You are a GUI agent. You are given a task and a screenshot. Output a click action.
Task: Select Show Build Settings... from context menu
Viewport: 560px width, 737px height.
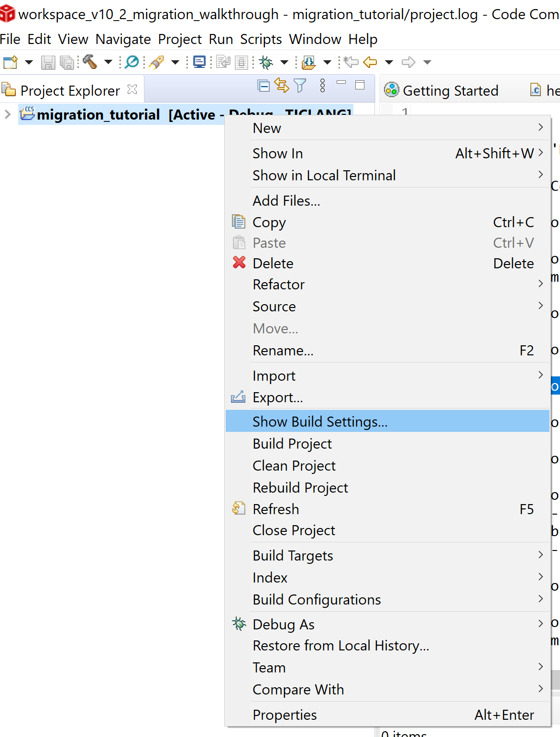320,421
